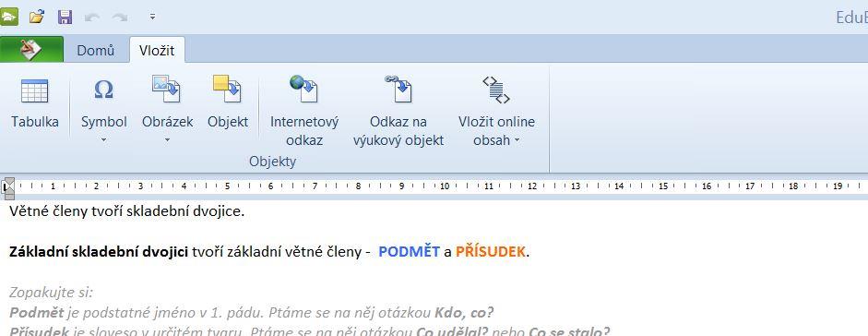Click the orange word PŘÍSUDEK
Image resolution: width=868 pixels, height=336 pixels.
tap(490, 252)
